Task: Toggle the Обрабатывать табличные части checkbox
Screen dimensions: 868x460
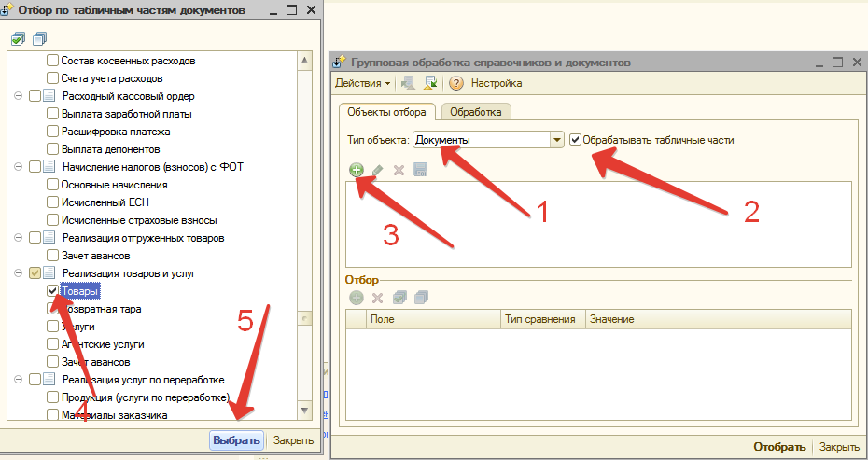Action: (575, 140)
